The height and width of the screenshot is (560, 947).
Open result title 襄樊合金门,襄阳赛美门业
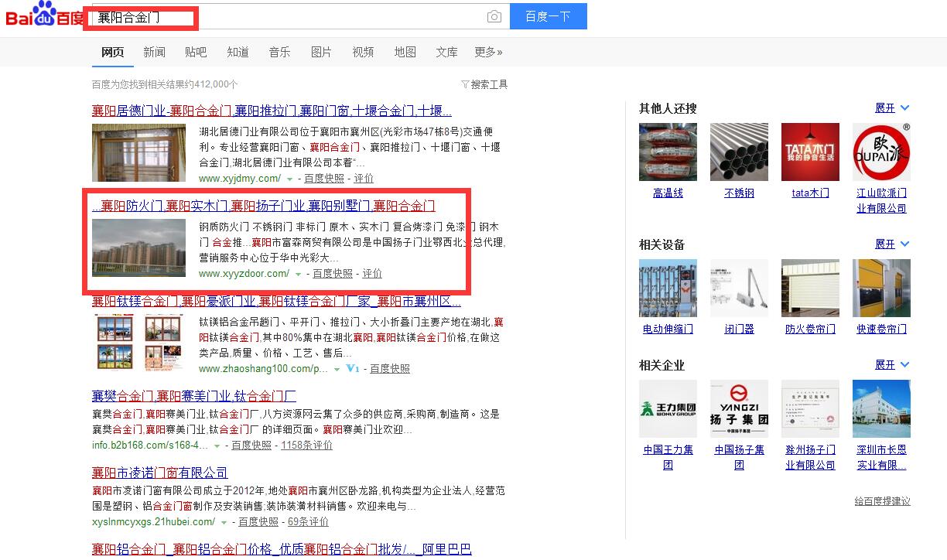194,396
